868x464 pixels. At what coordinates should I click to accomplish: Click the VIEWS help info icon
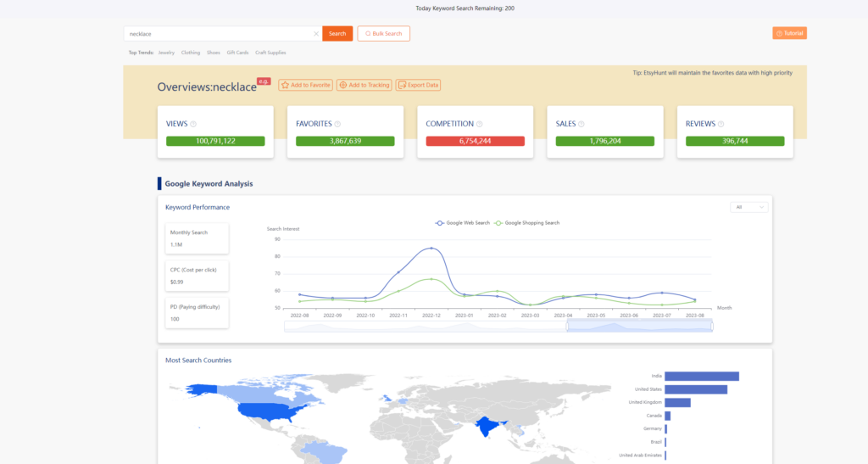tap(193, 124)
